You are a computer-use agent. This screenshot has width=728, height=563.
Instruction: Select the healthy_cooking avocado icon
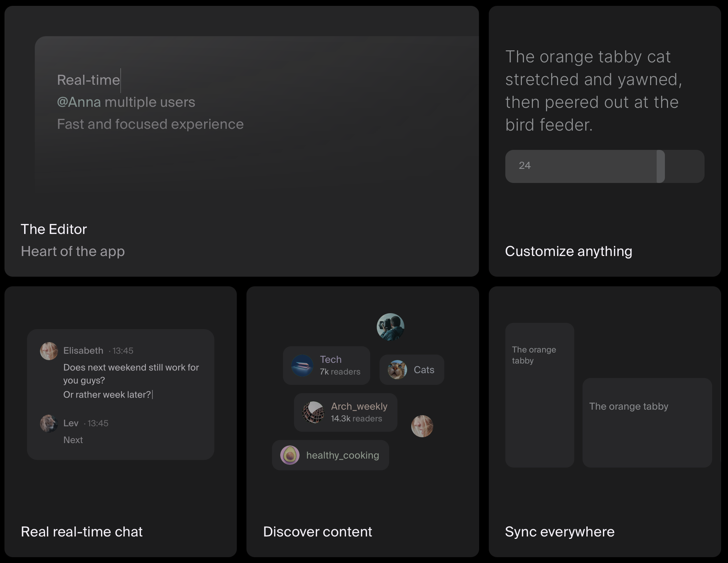[290, 455]
